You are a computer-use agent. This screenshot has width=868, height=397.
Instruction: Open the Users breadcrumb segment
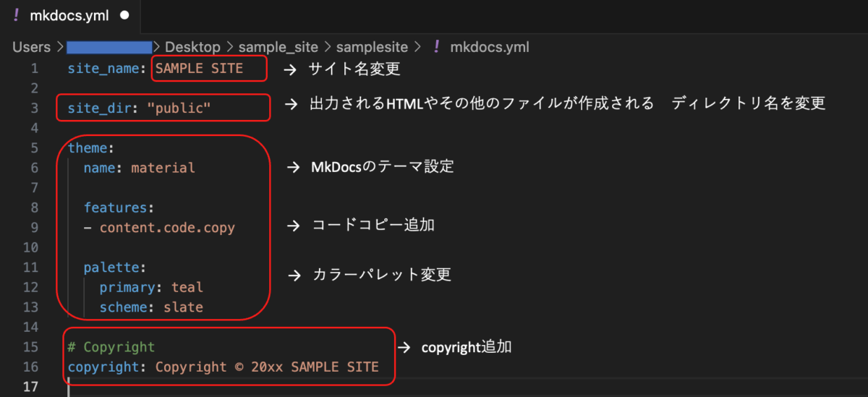pyautogui.click(x=32, y=47)
